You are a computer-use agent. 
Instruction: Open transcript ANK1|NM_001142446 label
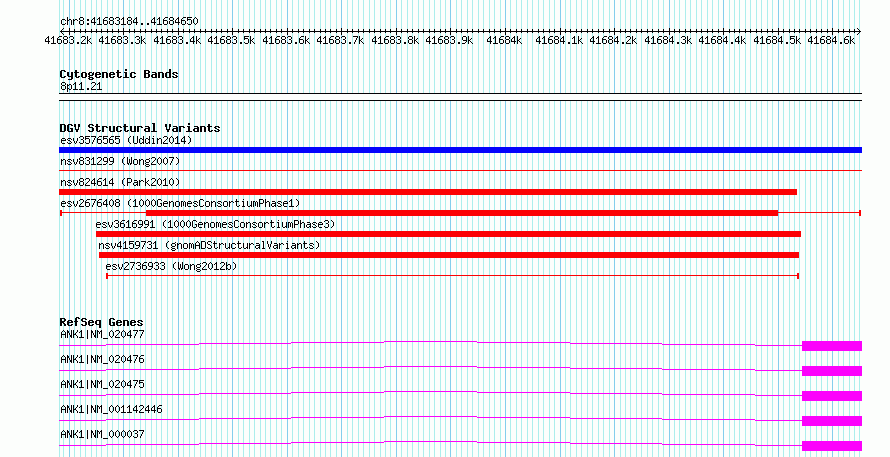pos(111,409)
